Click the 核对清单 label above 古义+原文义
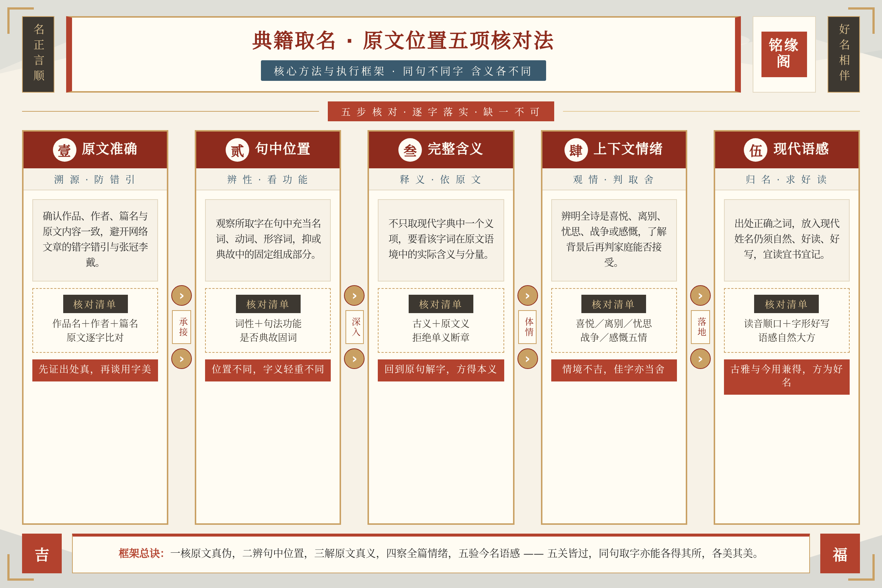882x588 pixels. [441, 304]
